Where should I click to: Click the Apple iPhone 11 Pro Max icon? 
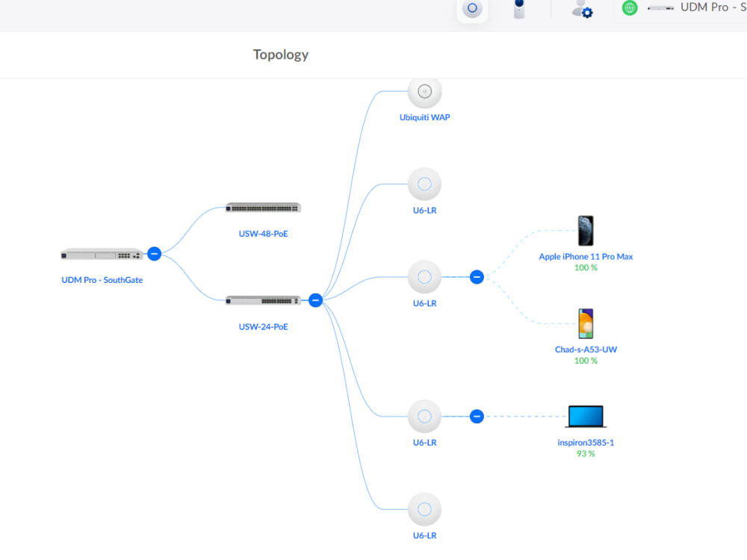586,230
